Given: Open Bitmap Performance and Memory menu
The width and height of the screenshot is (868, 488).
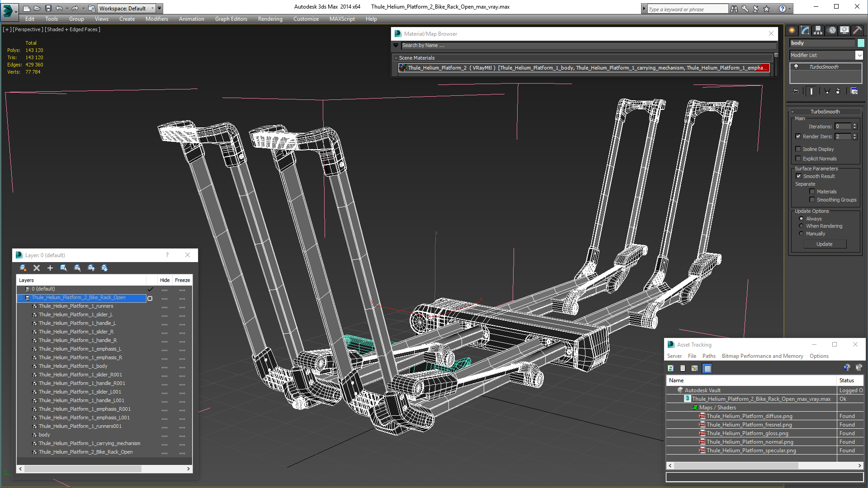Looking at the screenshot, I should coord(762,356).
